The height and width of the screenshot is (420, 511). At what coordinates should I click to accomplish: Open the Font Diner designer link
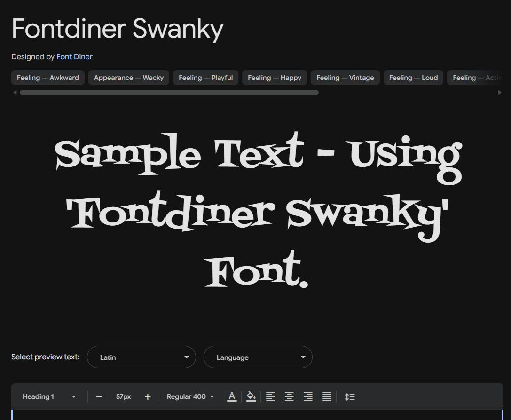74,57
